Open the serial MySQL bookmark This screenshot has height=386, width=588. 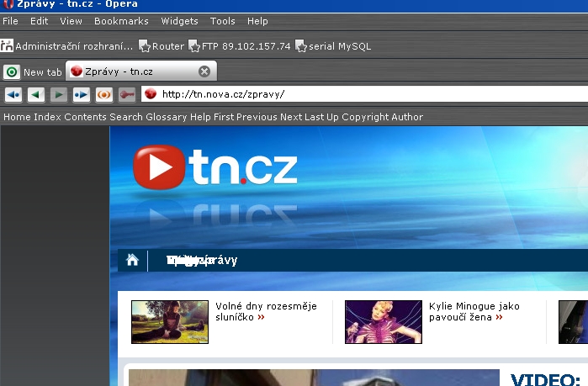pyautogui.click(x=333, y=46)
